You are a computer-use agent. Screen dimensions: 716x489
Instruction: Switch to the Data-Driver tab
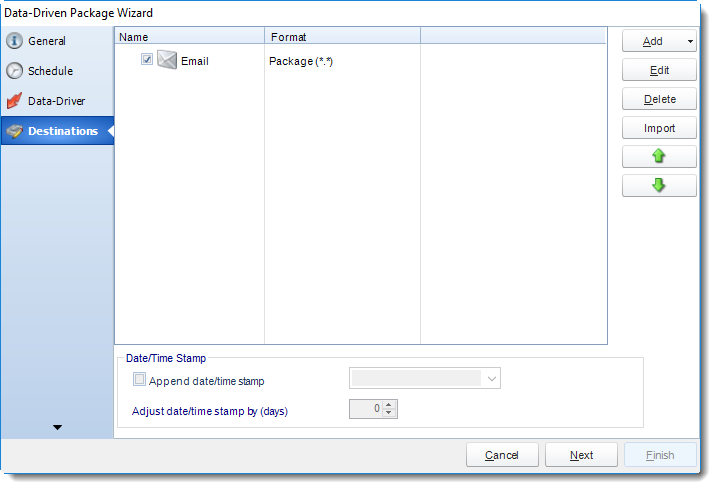pos(57,101)
